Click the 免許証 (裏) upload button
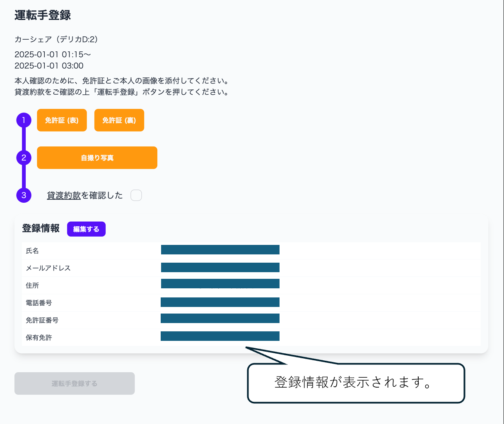 click(119, 120)
